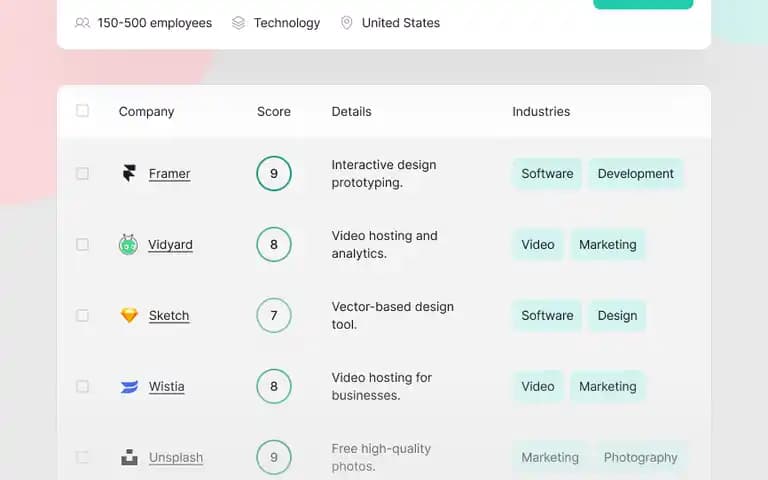Click the Company column header
The height and width of the screenshot is (480, 768).
tap(146, 112)
